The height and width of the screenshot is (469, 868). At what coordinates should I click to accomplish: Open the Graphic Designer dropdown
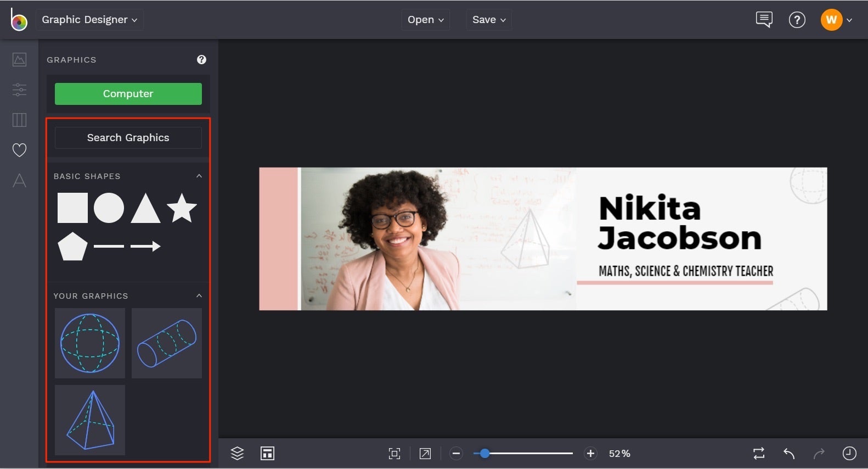click(90, 20)
